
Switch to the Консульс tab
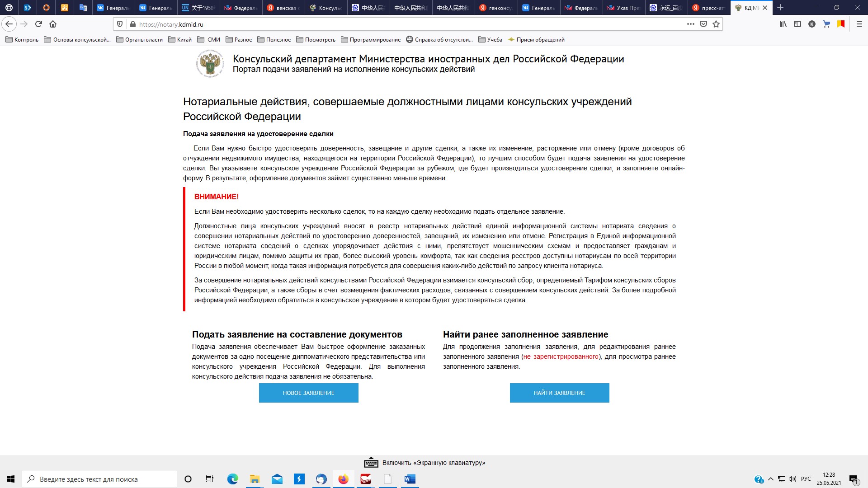(x=325, y=8)
